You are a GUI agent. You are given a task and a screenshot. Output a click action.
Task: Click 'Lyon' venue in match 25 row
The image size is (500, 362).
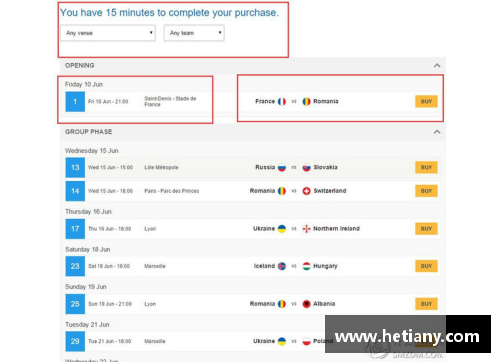click(150, 304)
